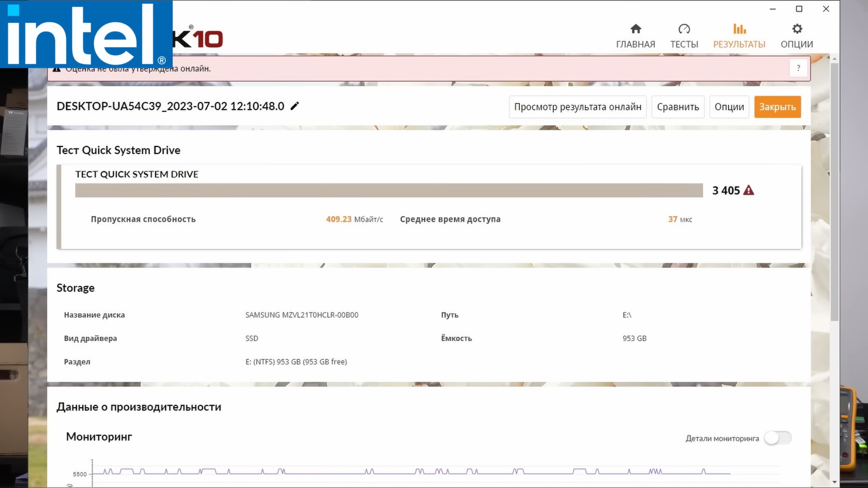Minimize the application window

pos(773,9)
